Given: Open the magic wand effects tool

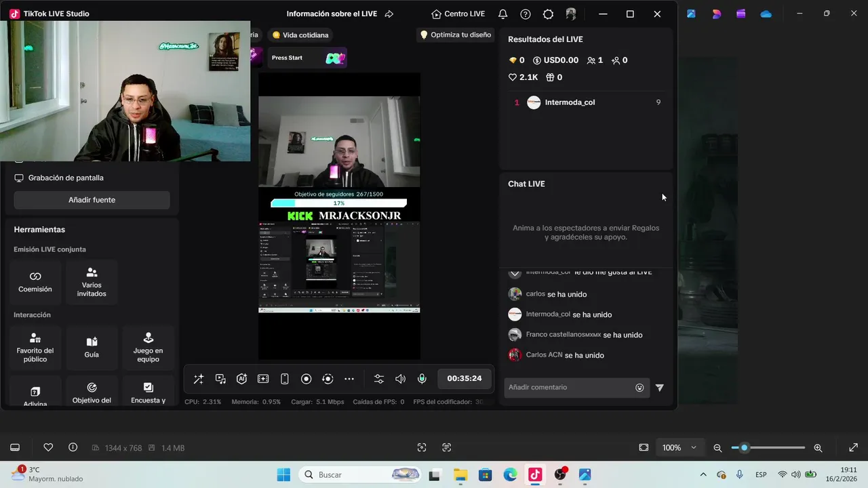Looking at the screenshot, I should (199, 379).
